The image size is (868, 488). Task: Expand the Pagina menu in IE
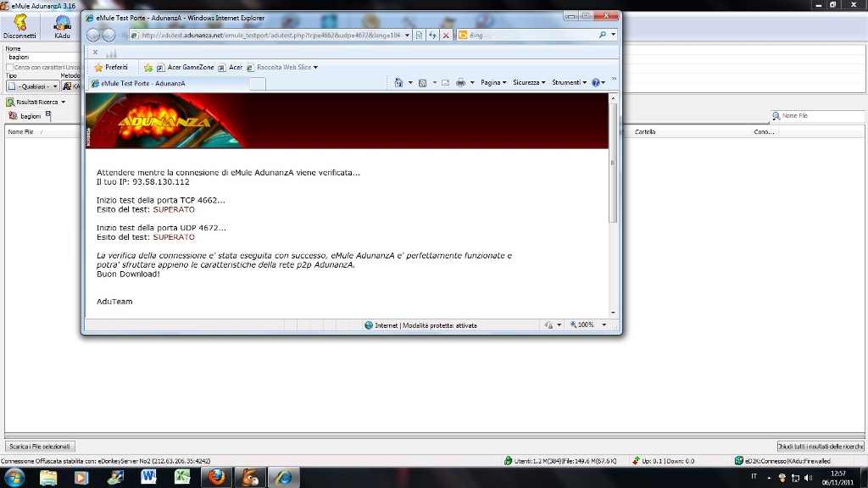(492, 83)
